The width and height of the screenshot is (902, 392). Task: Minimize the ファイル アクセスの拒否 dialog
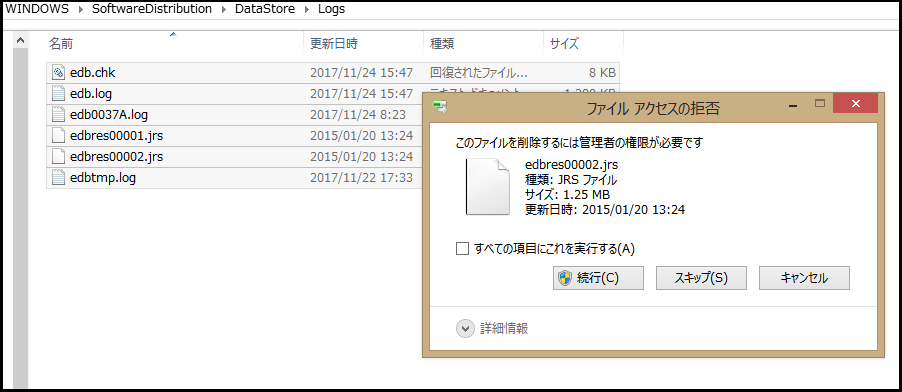793,106
